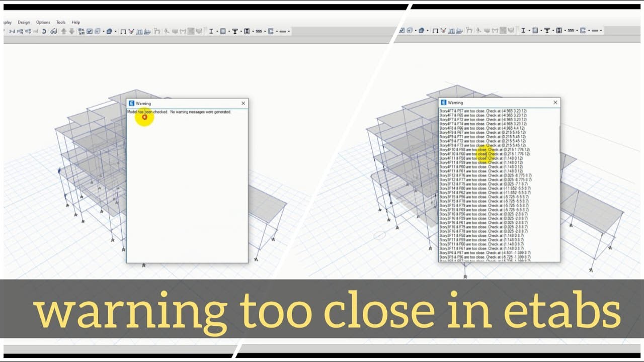Click frame I-section tool icon, left window

click(x=211, y=31)
